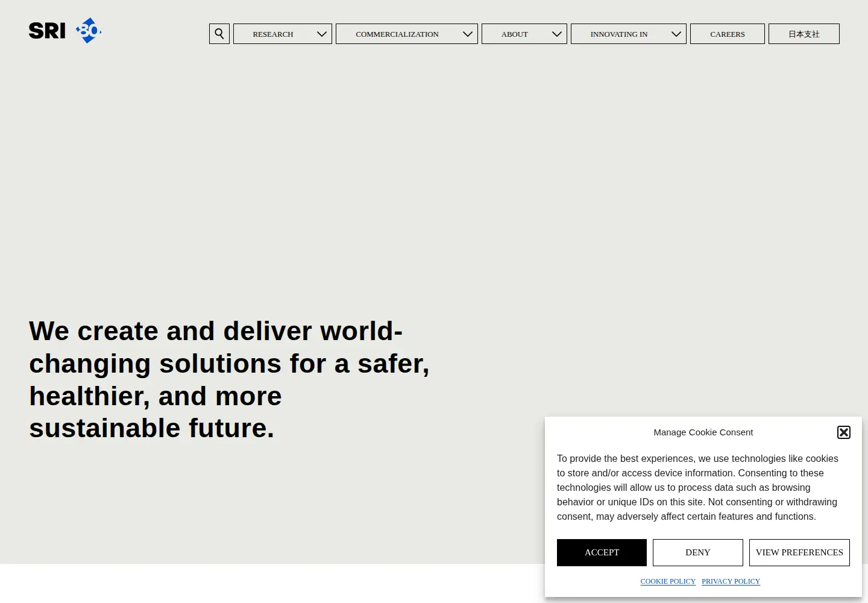Viewport: 868px width, 603px height.
Task: Click the SRI logo in the header
Action: coord(65,31)
